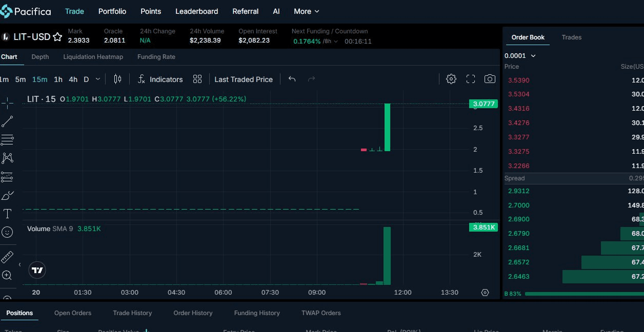Select the crosshair cursor tool
Image resolution: width=644 pixels, height=332 pixels.
click(x=7, y=103)
